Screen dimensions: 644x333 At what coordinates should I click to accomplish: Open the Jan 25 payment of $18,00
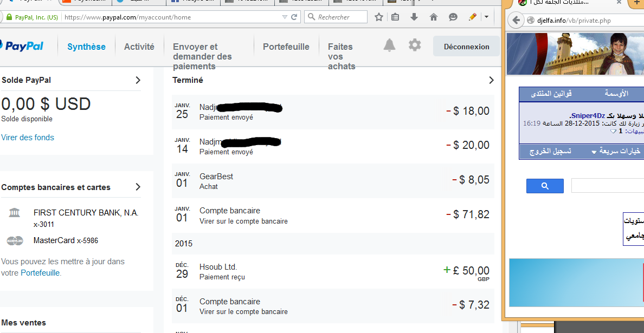[333, 112]
